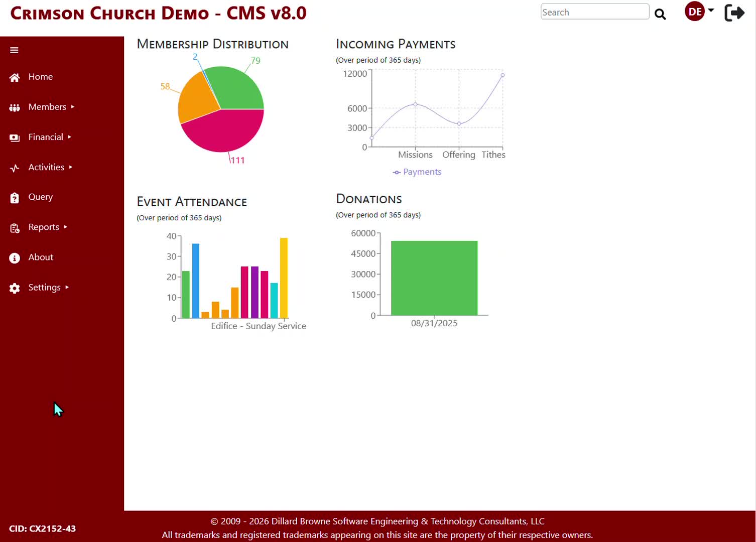Image resolution: width=756 pixels, height=542 pixels.
Task: Click the logout arrow icon
Action: click(734, 13)
